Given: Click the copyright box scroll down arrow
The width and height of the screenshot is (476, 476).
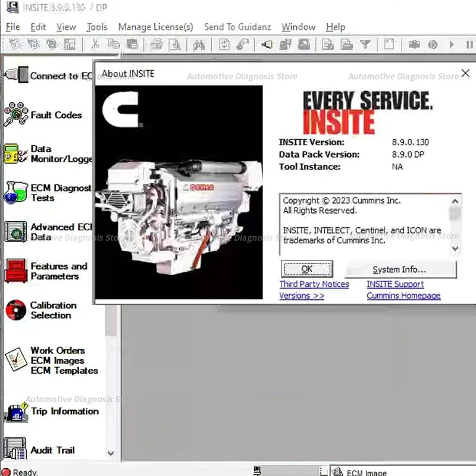Looking at the screenshot, I should [x=455, y=249].
